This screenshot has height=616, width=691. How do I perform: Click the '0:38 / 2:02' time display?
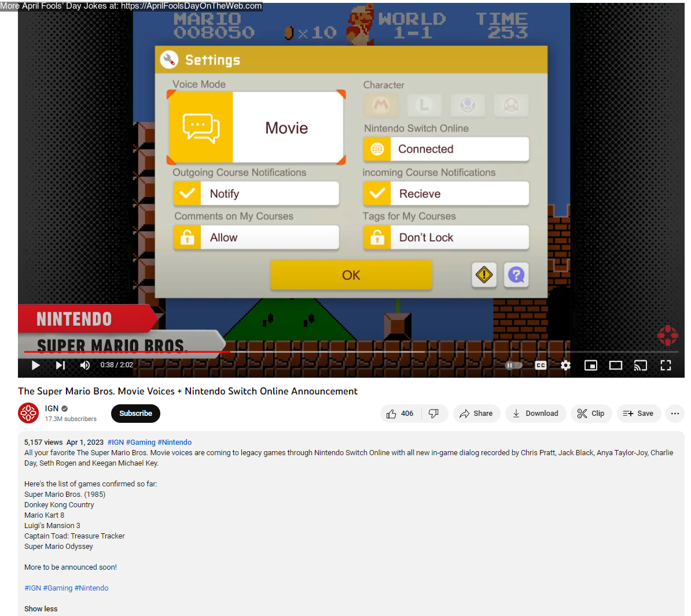(117, 364)
